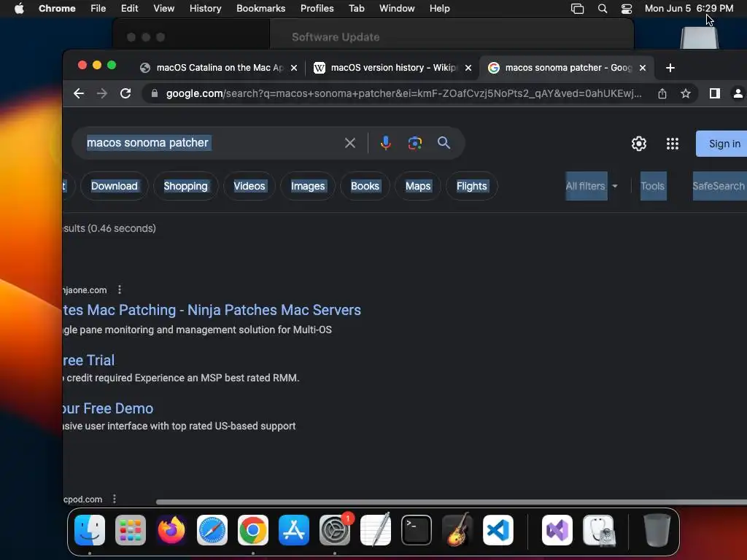Clear the search box with X icon
This screenshot has height=560, width=747.
[350, 143]
